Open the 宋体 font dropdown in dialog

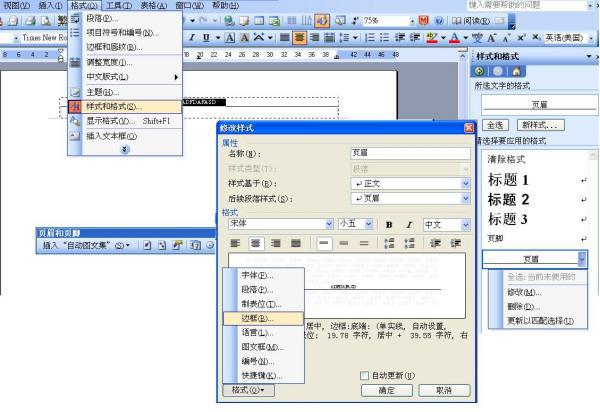328,223
